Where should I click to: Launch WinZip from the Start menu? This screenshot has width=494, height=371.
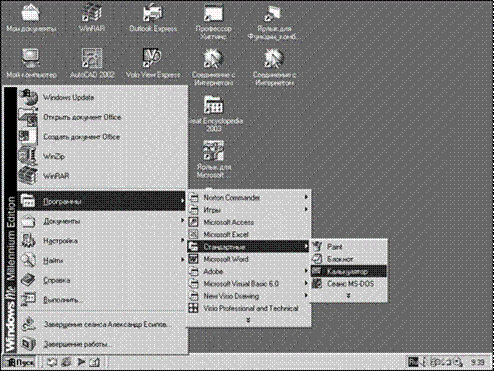[x=103, y=156]
